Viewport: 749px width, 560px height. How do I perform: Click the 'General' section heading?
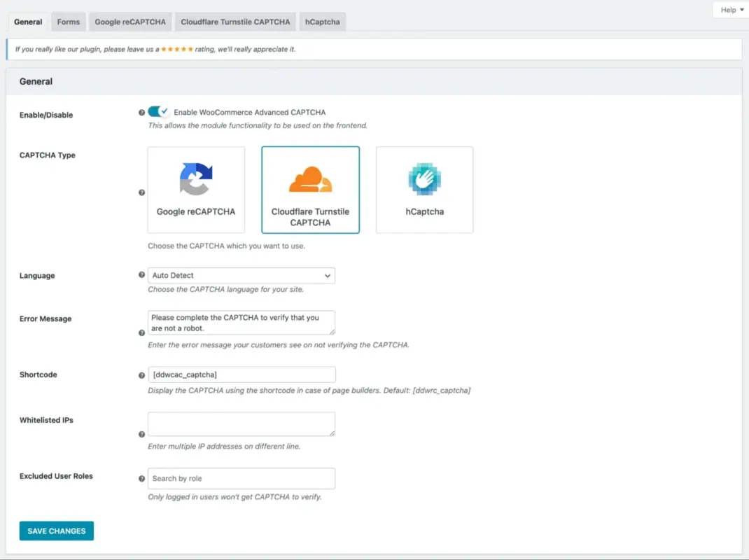[x=36, y=82]
